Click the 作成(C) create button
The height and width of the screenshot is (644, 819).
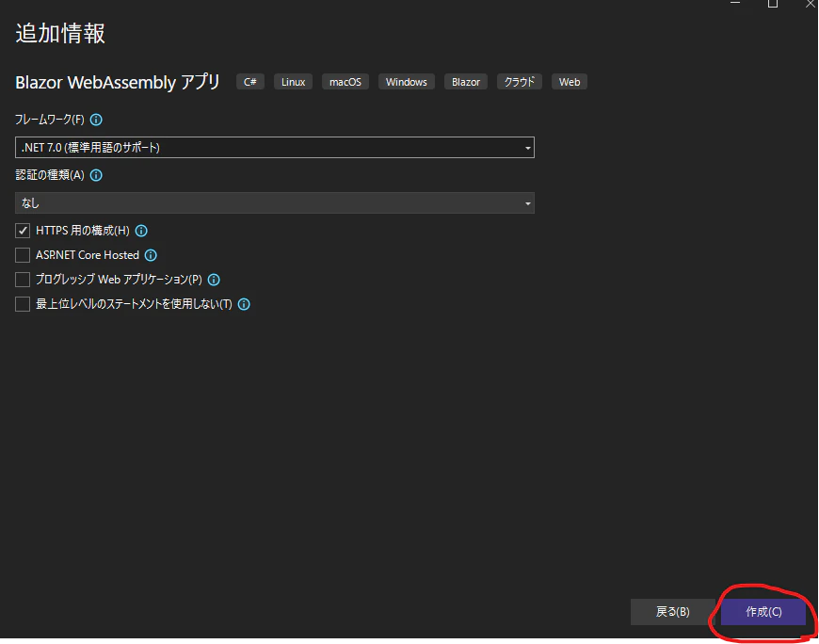763,612
